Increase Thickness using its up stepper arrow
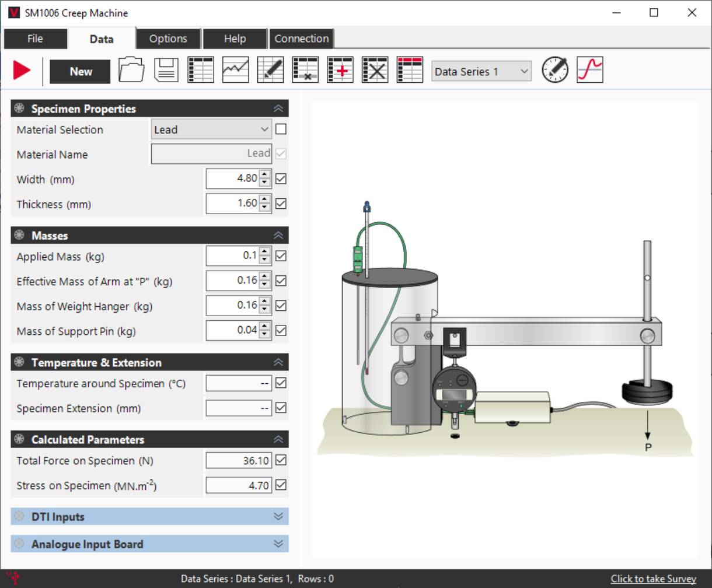 [266, 201]
